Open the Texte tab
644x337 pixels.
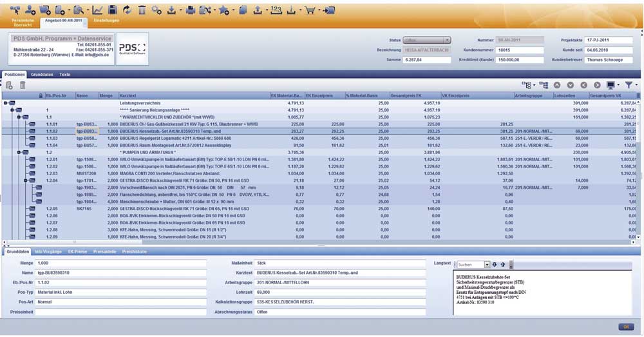click(x=65, y=75)
